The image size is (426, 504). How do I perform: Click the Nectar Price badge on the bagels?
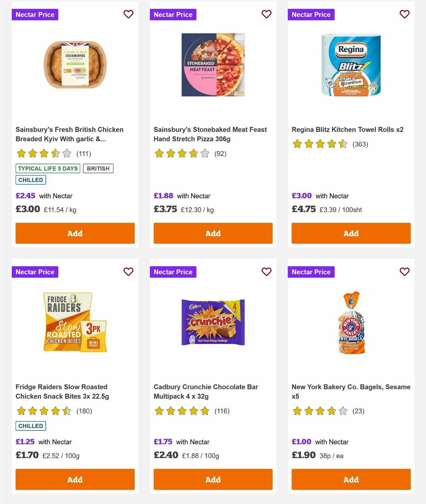pyautogui.click(x=311, y=272)
